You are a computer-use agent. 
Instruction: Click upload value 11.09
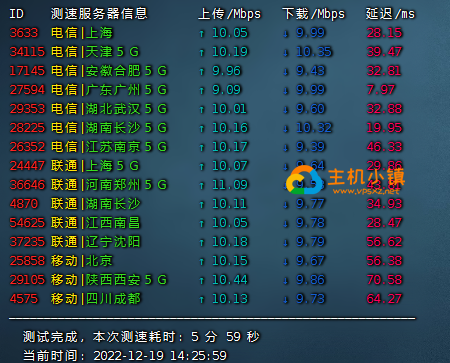pyautogui.click(x=230, y=185)
